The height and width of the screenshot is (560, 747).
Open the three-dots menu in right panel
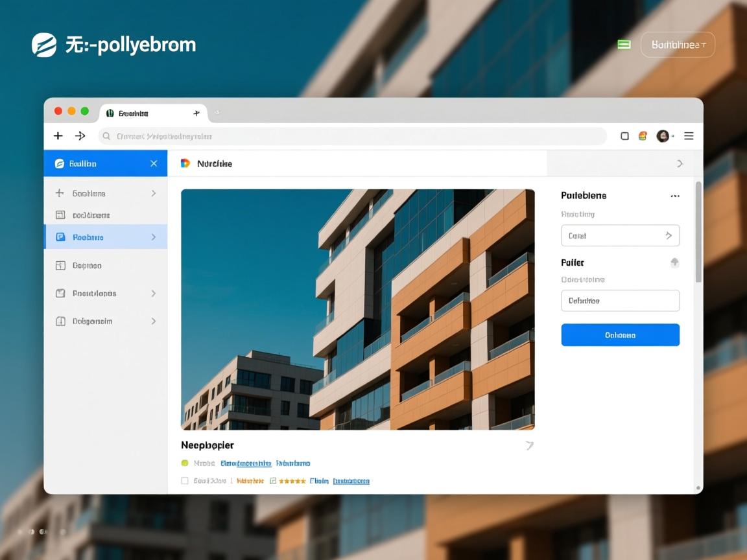click(674, 196)
